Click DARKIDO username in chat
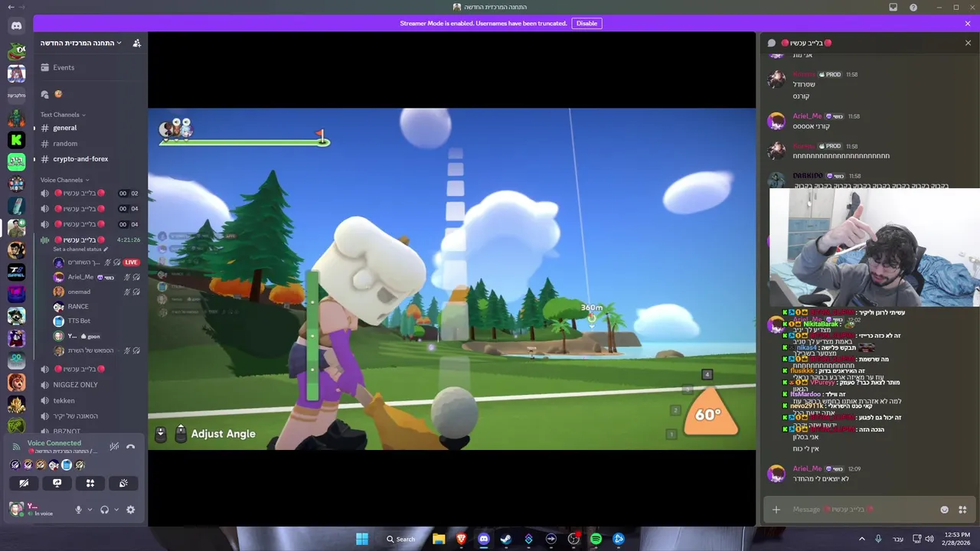 (808, 176)
